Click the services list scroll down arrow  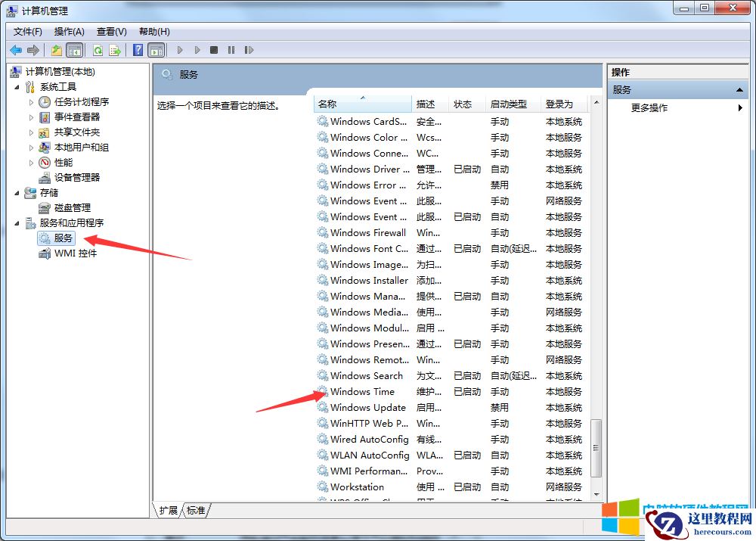pos(596,494)
